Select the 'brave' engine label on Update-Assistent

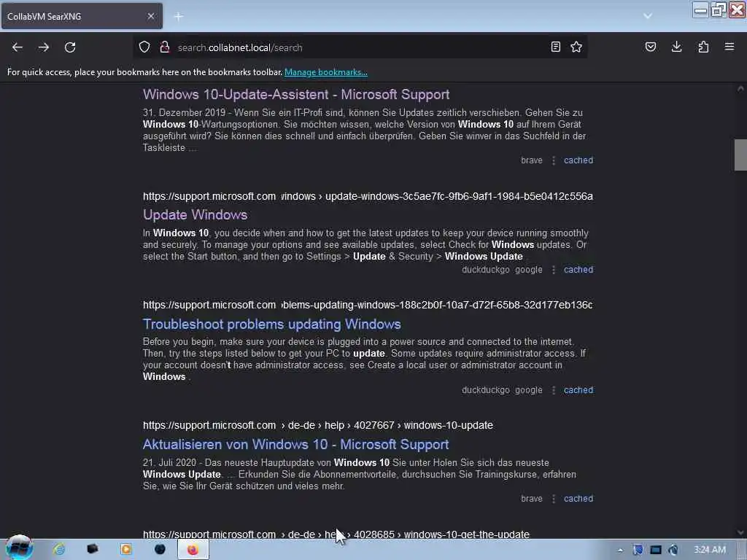click(532, 160)
